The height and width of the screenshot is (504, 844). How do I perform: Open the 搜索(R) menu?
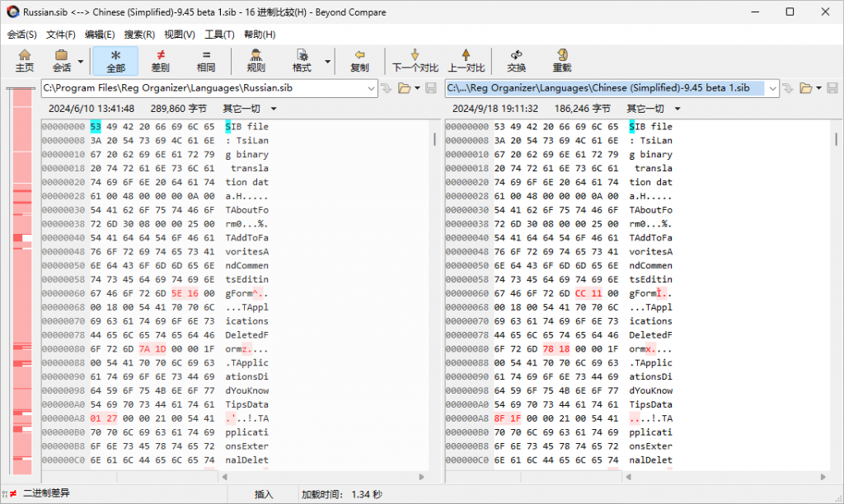point(139,35)
